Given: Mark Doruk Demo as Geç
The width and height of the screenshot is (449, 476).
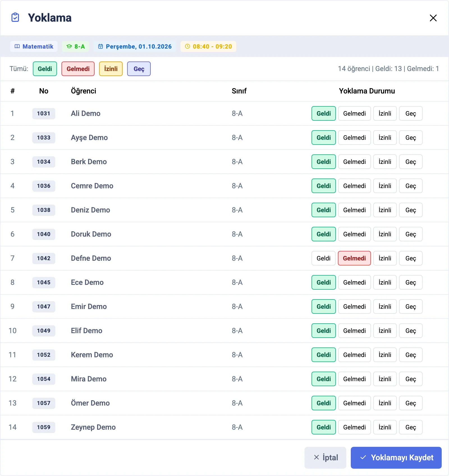Looking at the screenshot, I should click(411, 234).
